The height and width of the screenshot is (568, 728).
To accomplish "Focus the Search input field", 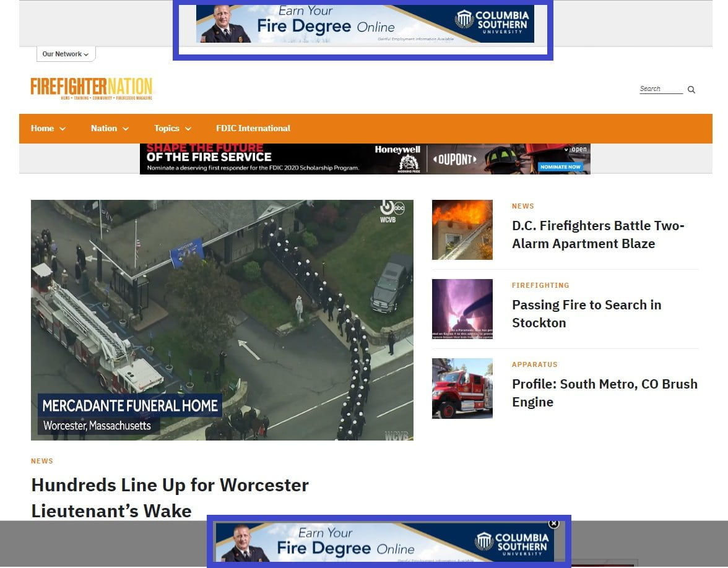I will coord(661,88).
